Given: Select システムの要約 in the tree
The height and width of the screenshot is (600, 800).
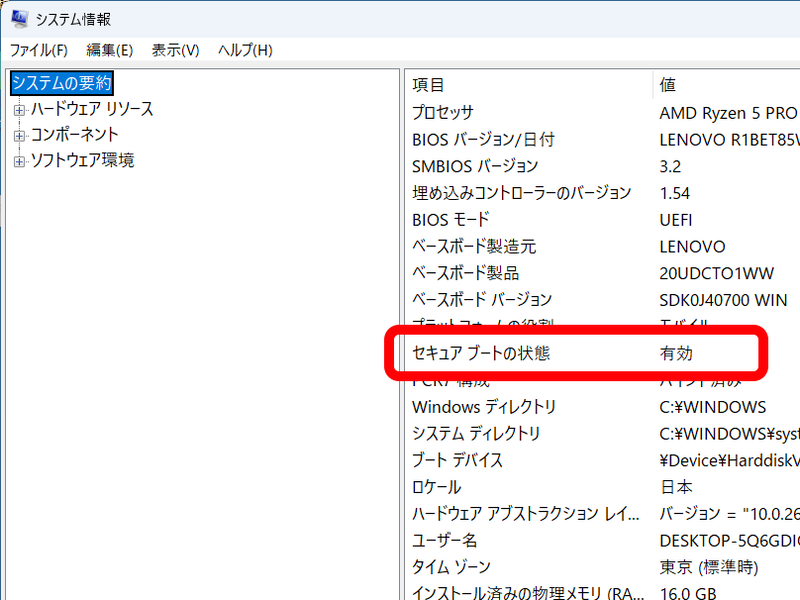Looking at the screenshot, I should click(62, 83).
